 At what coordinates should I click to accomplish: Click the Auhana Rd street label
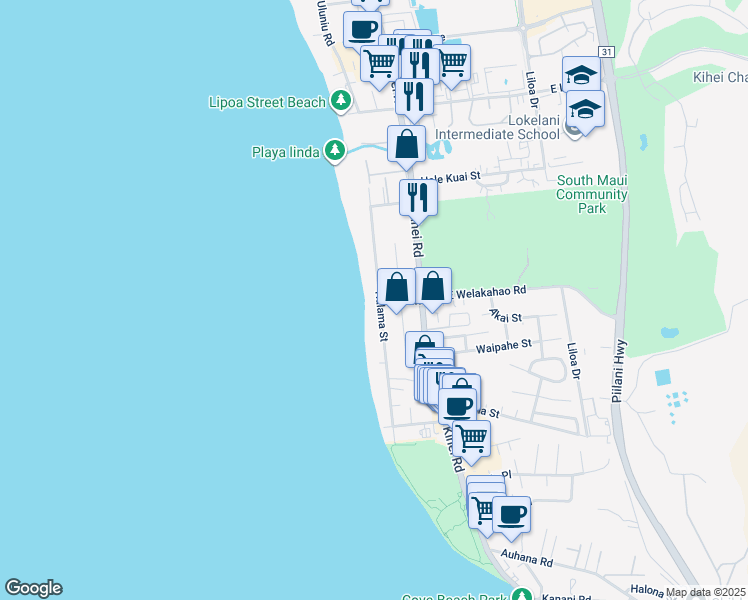point(527,558)
